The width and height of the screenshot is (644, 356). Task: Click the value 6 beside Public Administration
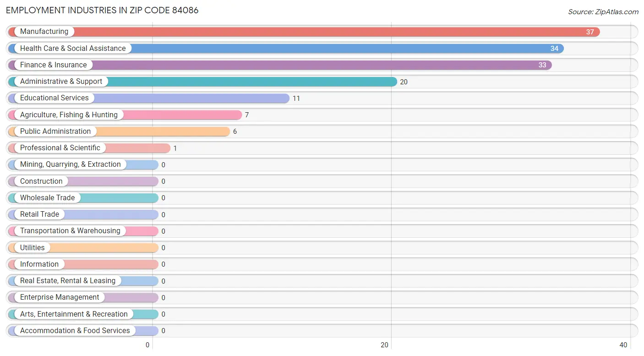[235, 131]
